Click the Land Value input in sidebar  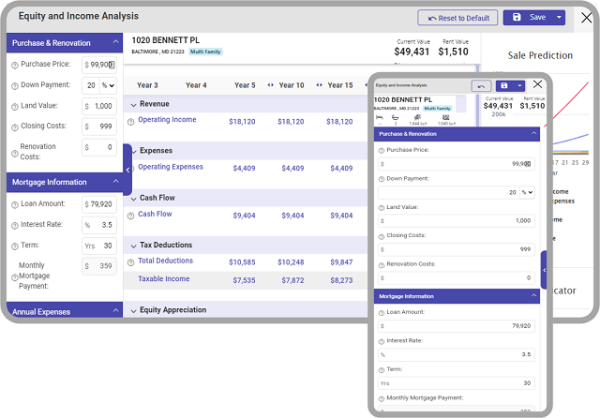click(x=102, y=106)
